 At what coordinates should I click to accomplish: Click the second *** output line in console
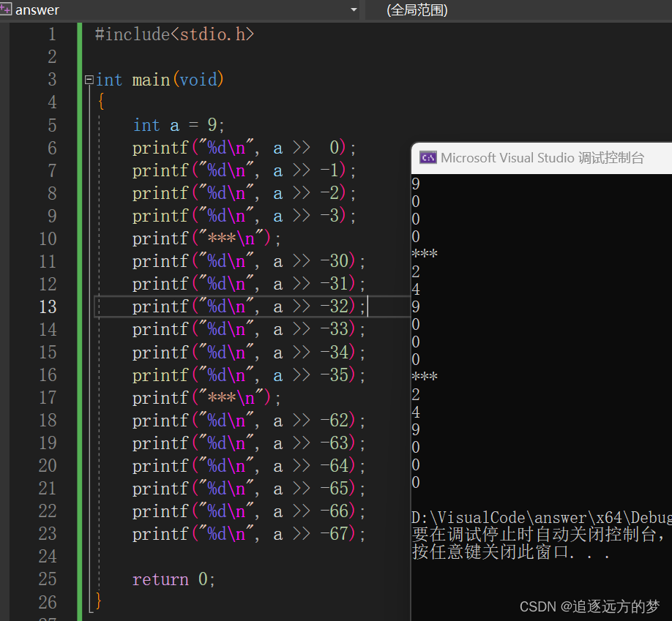point(425,377)
